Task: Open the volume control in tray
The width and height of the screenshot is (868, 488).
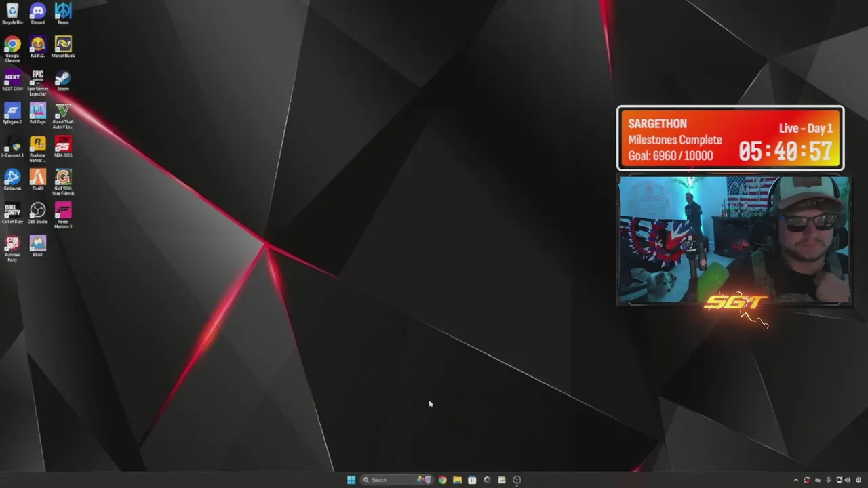Action: 848,480
